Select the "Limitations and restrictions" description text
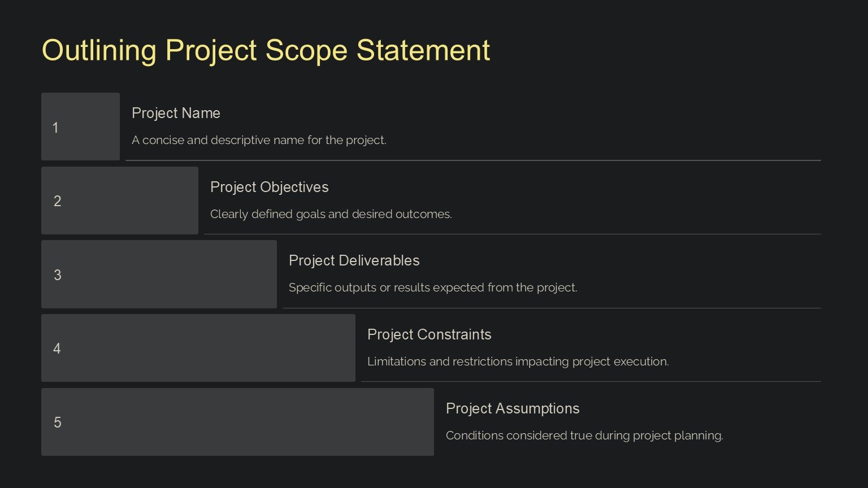Viewport: 868px width, 488px height. tap(518, 361)
